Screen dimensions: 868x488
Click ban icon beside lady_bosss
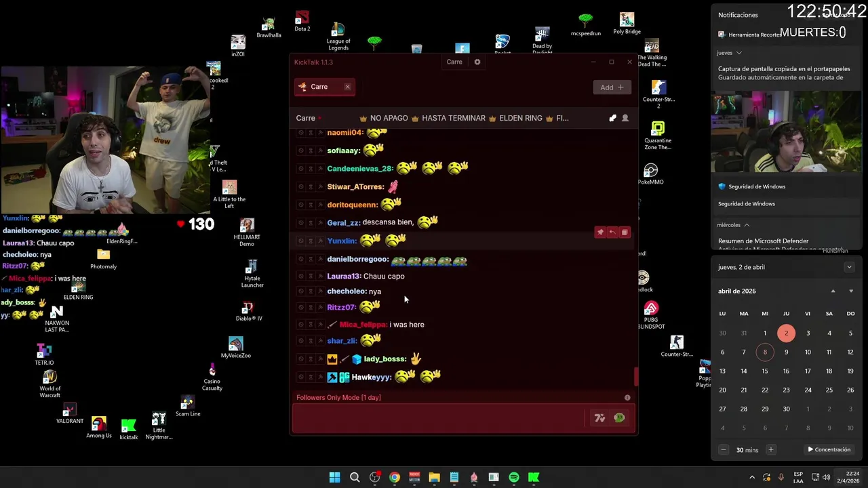[x=301, y=359]
